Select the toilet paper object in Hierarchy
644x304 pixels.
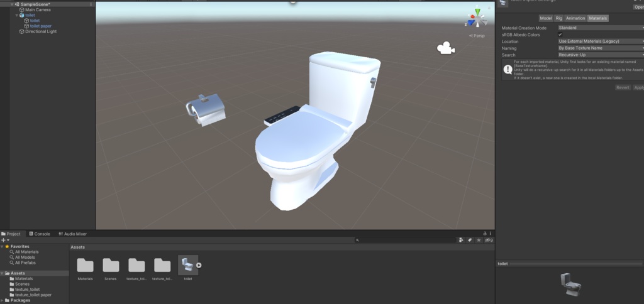tap(41, 26)
